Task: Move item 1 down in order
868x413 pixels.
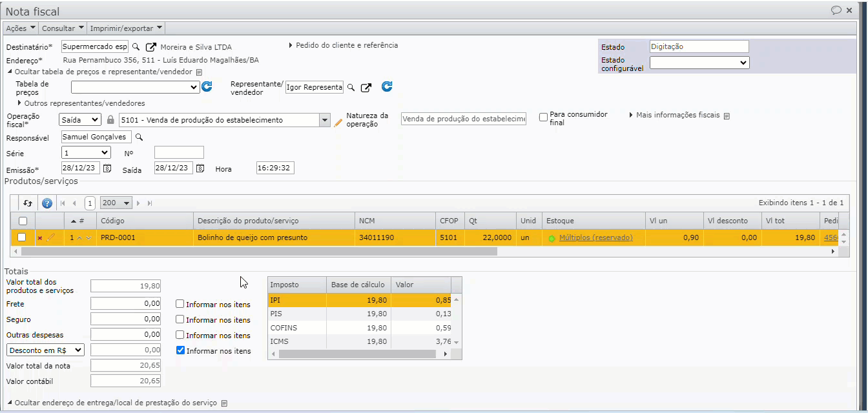Action: point(89,237)
